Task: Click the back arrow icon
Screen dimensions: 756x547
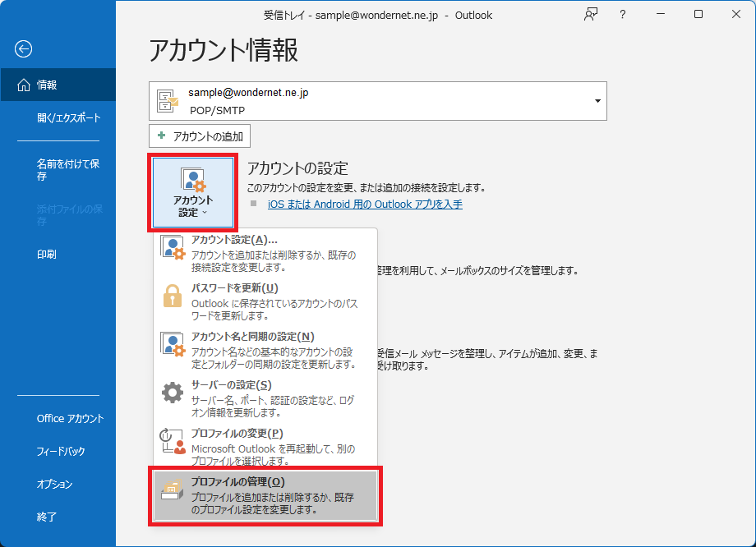Action: click(x=23, y=48)
